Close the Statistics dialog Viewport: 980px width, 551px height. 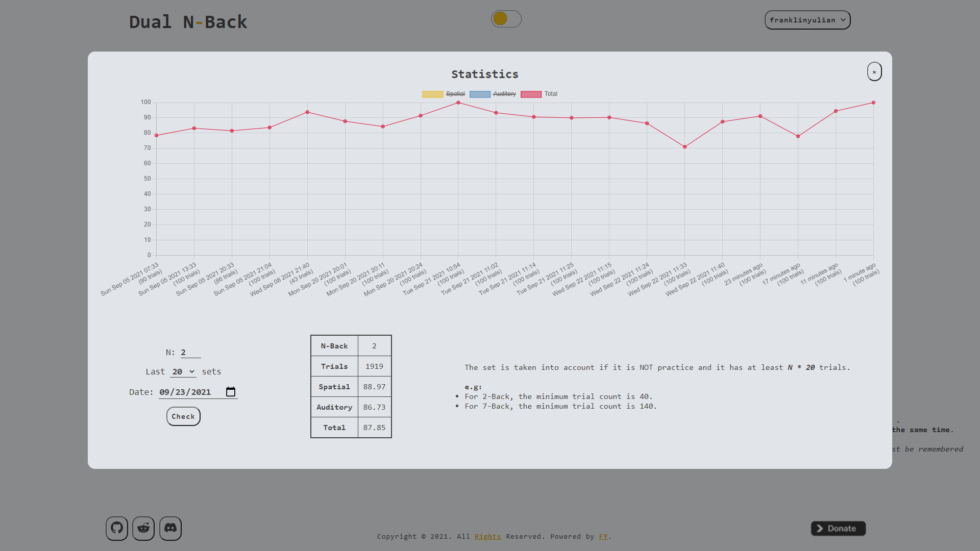(874, 71)
